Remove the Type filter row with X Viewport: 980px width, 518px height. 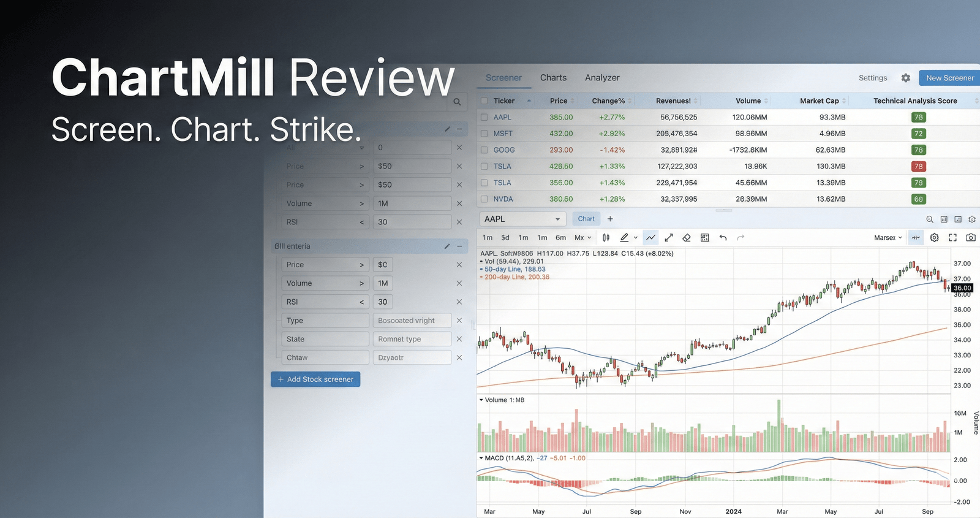(x=459, y=321)
